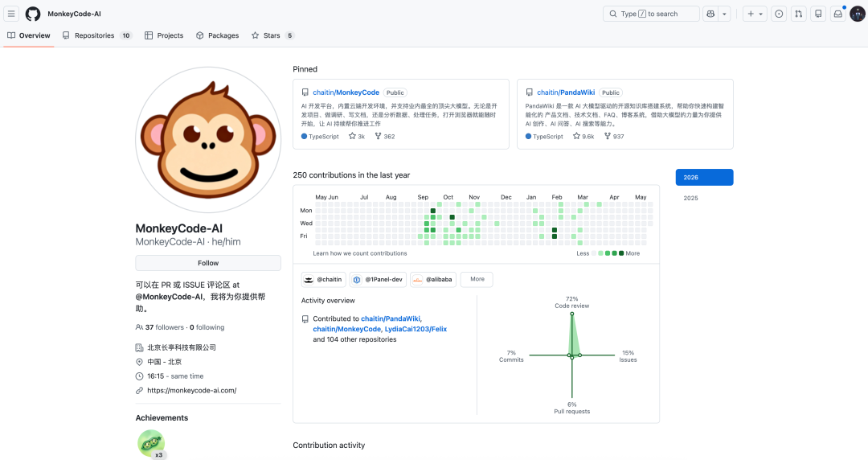The height and width of the screenshot is (460, 868).
Task: Follow the MonkeyCode-AI user
Action: [x=208, y=263]
